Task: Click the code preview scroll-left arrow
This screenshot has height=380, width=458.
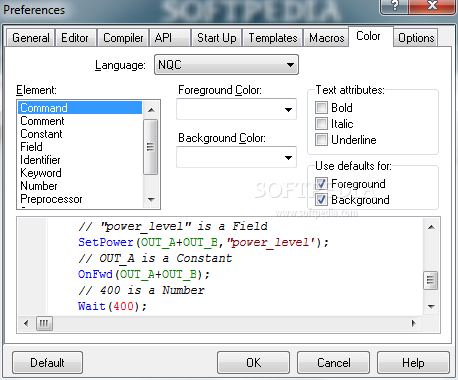Action: coord(26,323)
